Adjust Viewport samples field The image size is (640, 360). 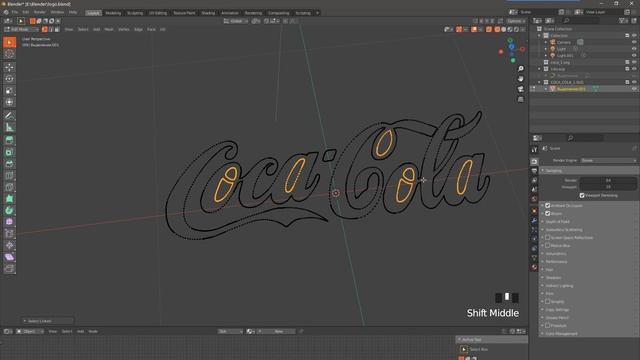pyautogui.click(x=608, y=187)
